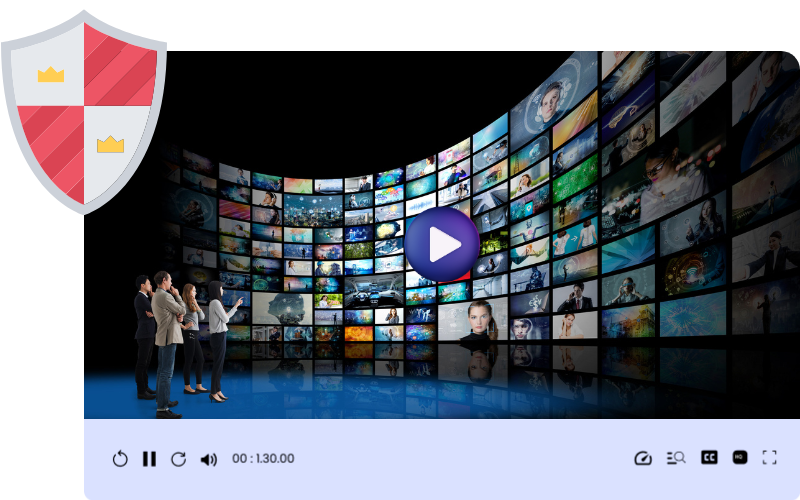Screen dimensions: 800x500
Task: Click the 00 : 1.30.00 timestamp
Action: pos(263,458)
